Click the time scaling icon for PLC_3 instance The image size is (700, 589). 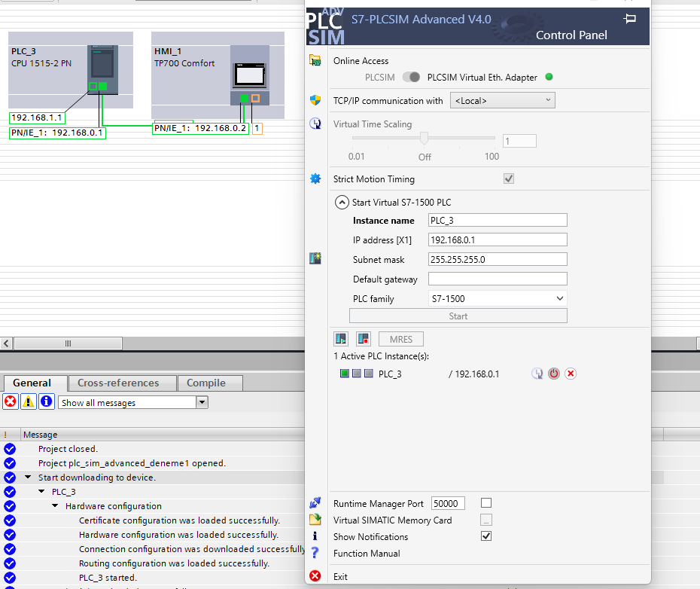point(537,374)
